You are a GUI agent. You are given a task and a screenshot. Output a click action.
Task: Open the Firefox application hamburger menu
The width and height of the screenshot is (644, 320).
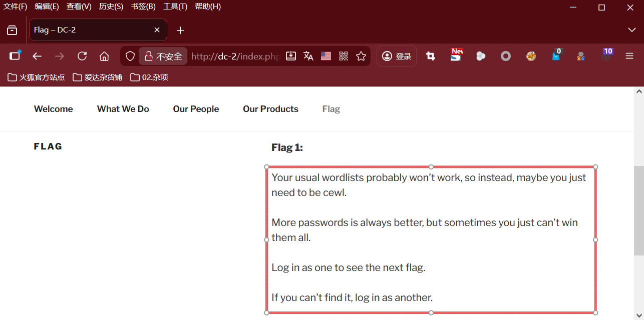click(629, 56)
